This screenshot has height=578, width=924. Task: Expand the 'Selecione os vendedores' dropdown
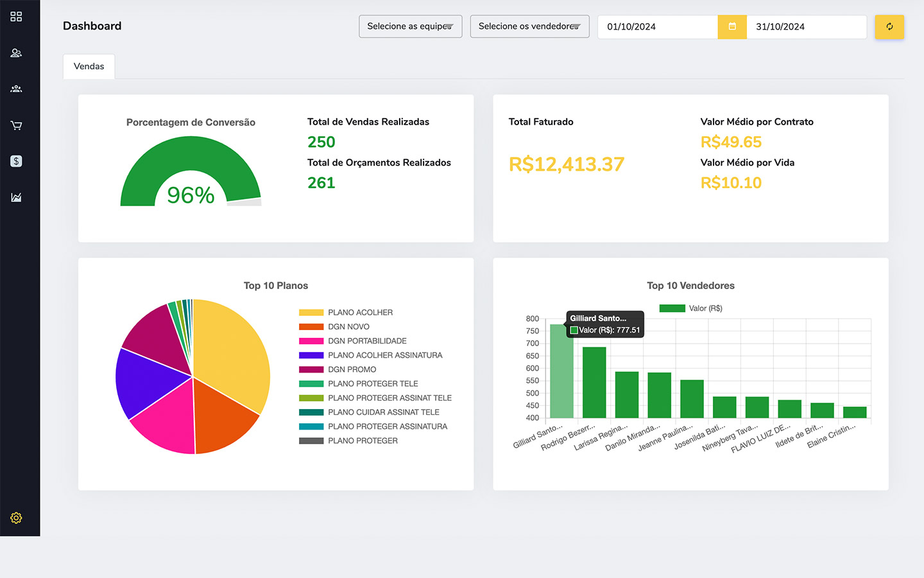pyautogui.click(x=529, y=26)
